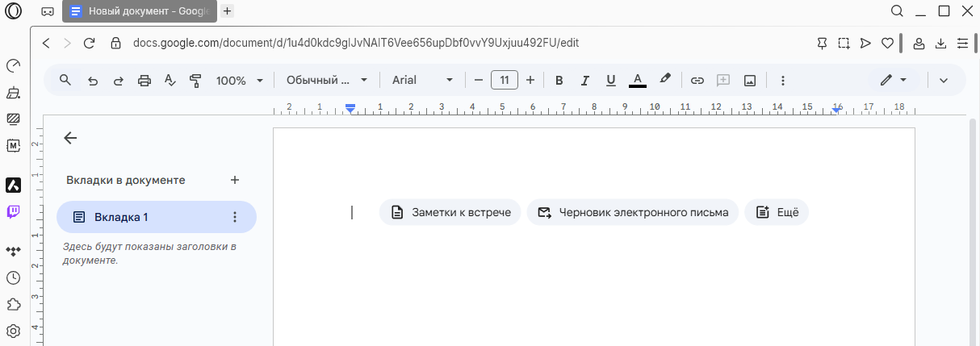Open the Twitch icon in Opera sidebar
Image resolution: width=980 pixels, height=346 pixels.
point(13,212)
